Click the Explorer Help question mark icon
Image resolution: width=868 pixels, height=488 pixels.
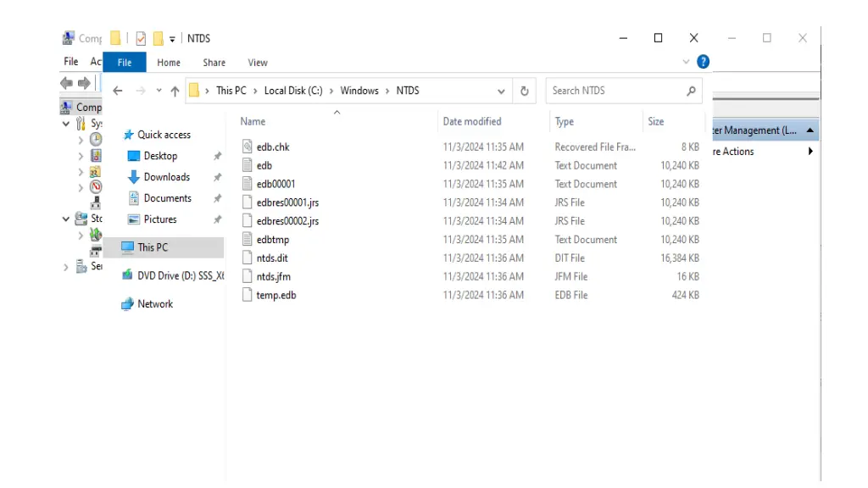[x=703, y=62]
